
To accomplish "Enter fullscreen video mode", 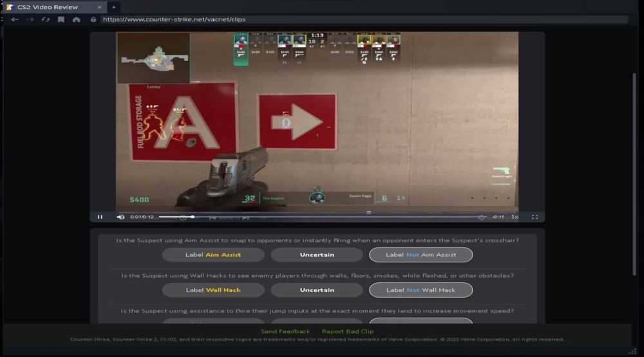I will coord(535,217).
